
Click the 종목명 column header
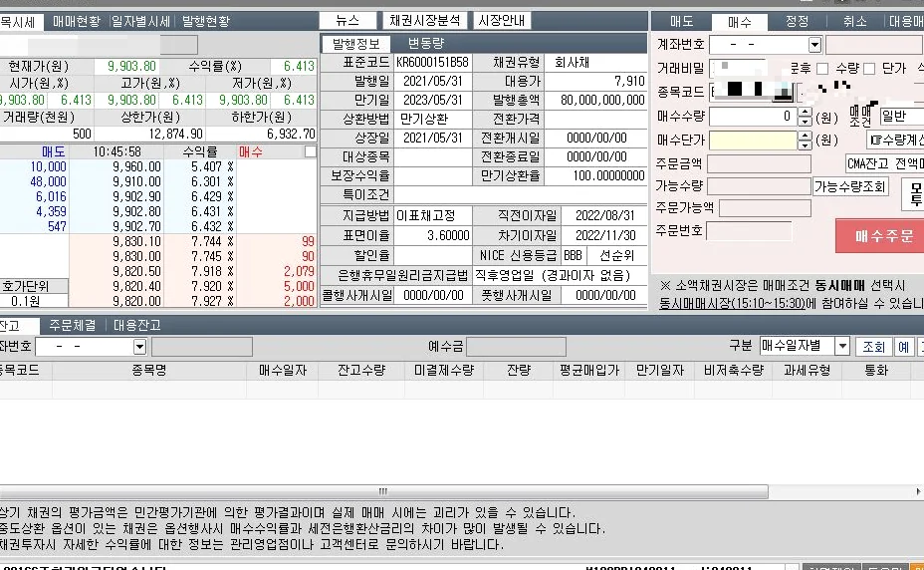click(149, 371)
